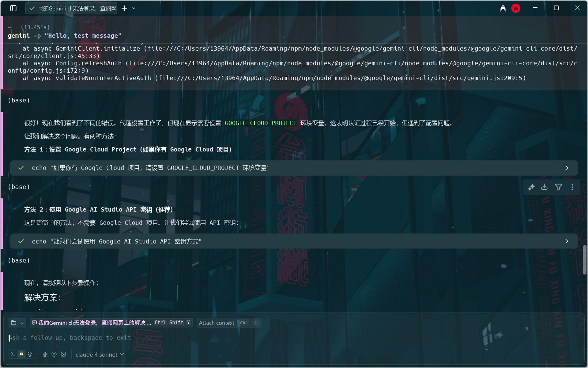Focus the Ask a follow up input field
This screenshot has height=368, width=588.
tap(294, 338)
